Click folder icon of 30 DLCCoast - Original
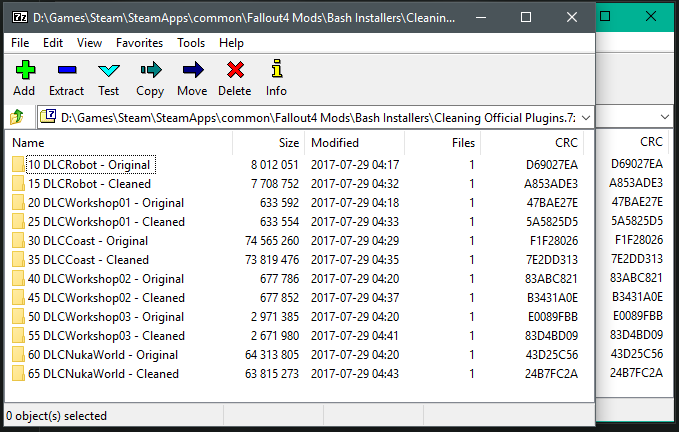679x432 pixels. click(x=18, y=241)
